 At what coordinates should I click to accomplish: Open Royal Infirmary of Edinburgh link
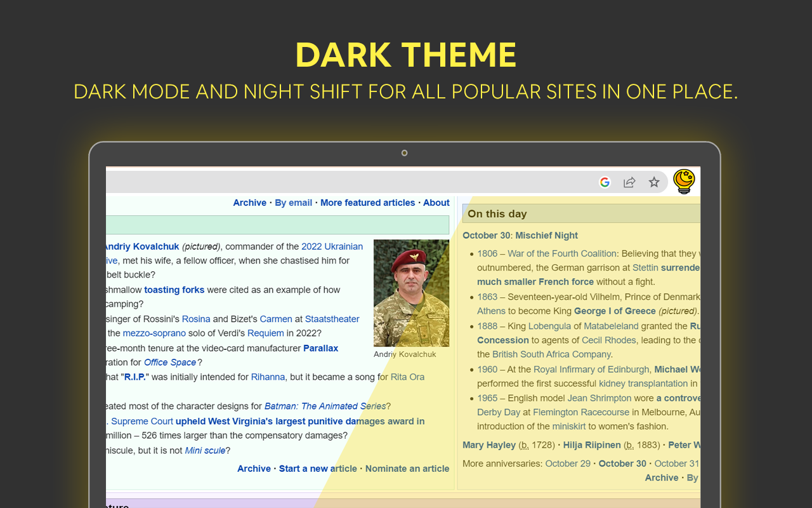[591, 370]
